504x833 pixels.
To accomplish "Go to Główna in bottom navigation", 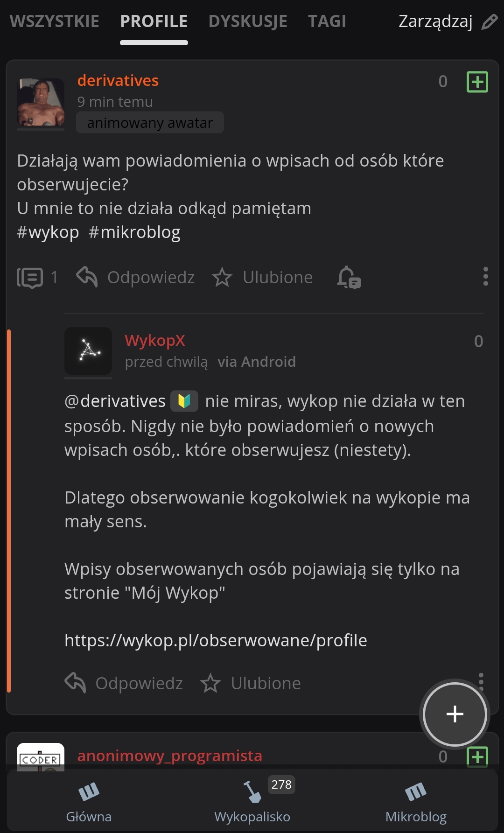I will tap(89, 801).
